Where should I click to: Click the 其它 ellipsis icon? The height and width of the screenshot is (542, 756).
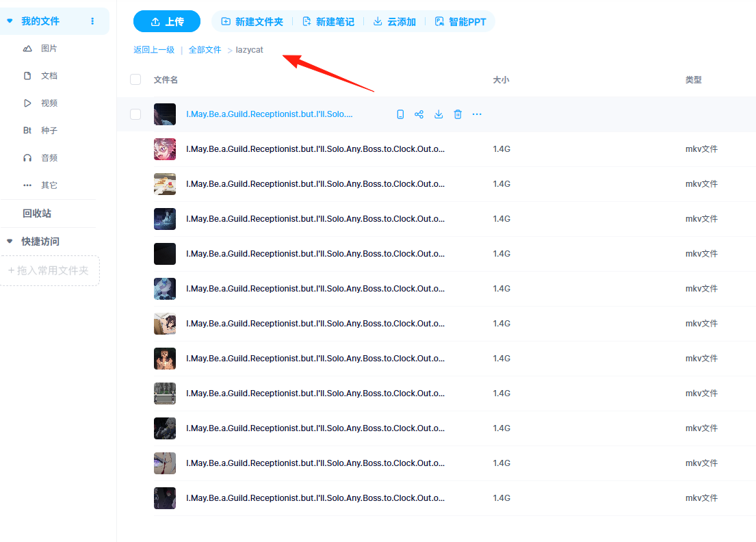click(27, 185)
